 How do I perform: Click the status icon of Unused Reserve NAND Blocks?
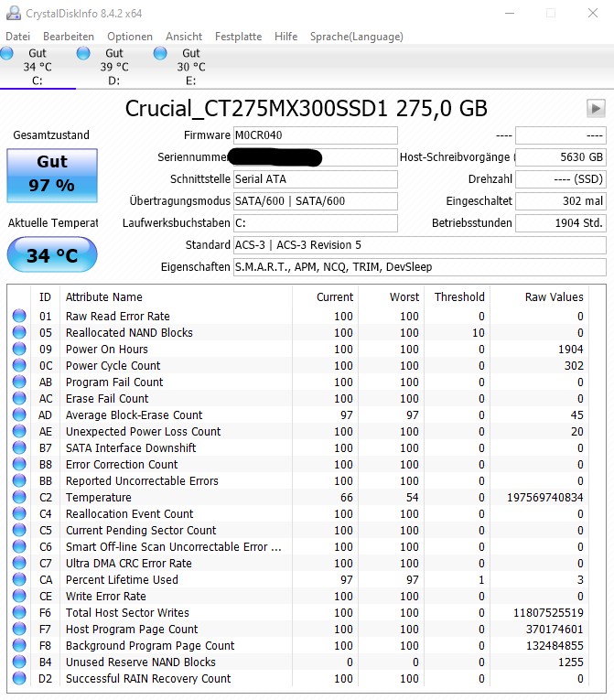[x=19, y=662]
